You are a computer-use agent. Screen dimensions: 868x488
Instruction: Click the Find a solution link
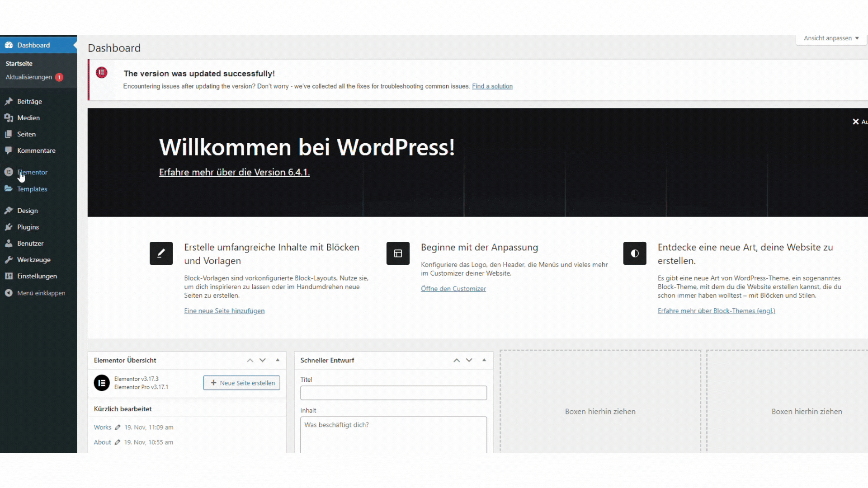[x=492, y=86]
